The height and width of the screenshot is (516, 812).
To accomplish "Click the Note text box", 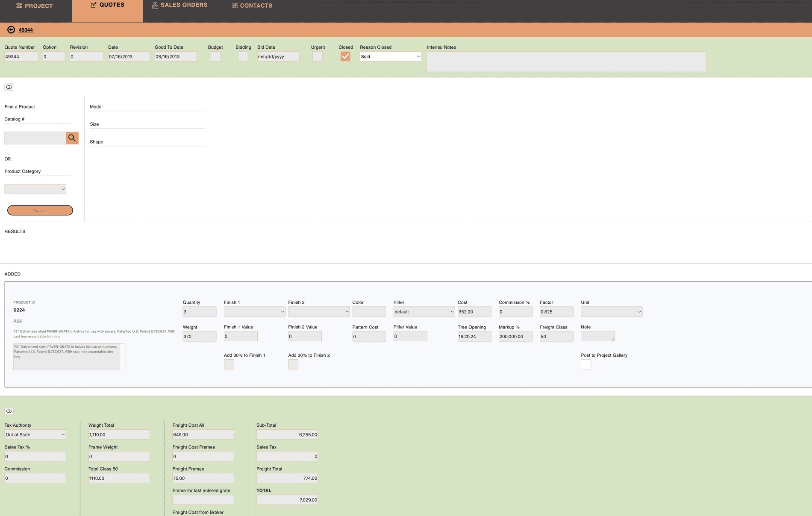I will click(597, 337).
